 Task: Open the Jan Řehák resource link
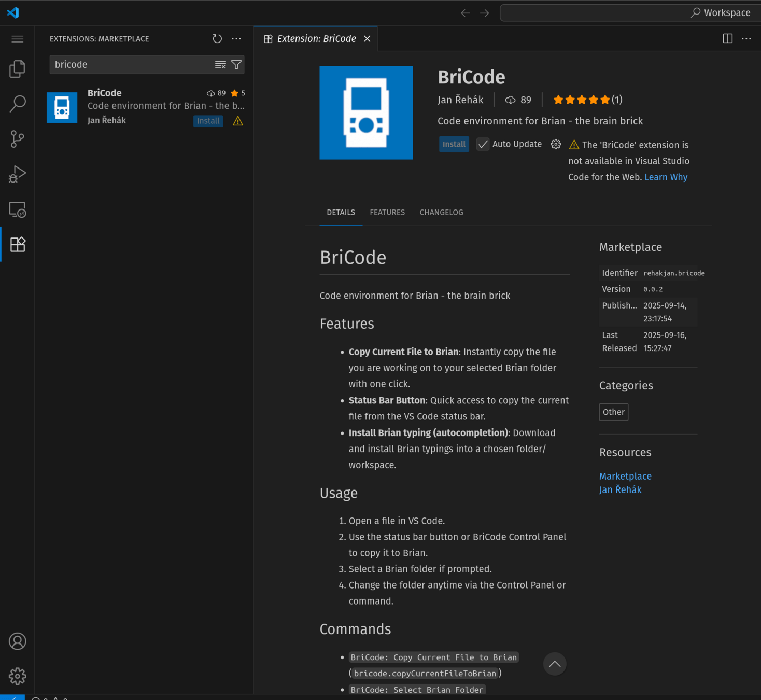click(620, 489)
